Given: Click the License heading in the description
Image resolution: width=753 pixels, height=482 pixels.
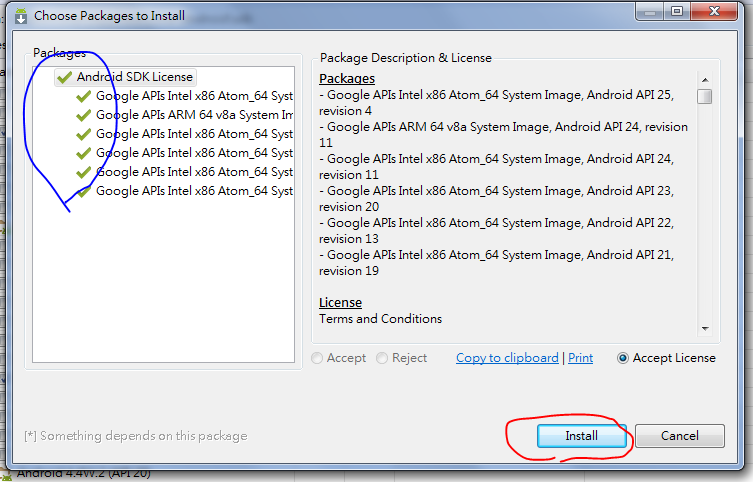Looking at the screenshot, I should click(340, 302).
